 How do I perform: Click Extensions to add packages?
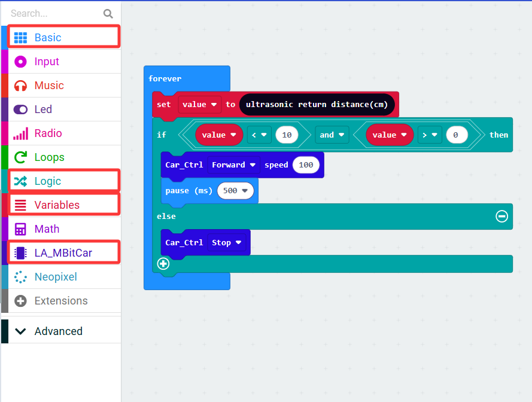tap(61, 301)
